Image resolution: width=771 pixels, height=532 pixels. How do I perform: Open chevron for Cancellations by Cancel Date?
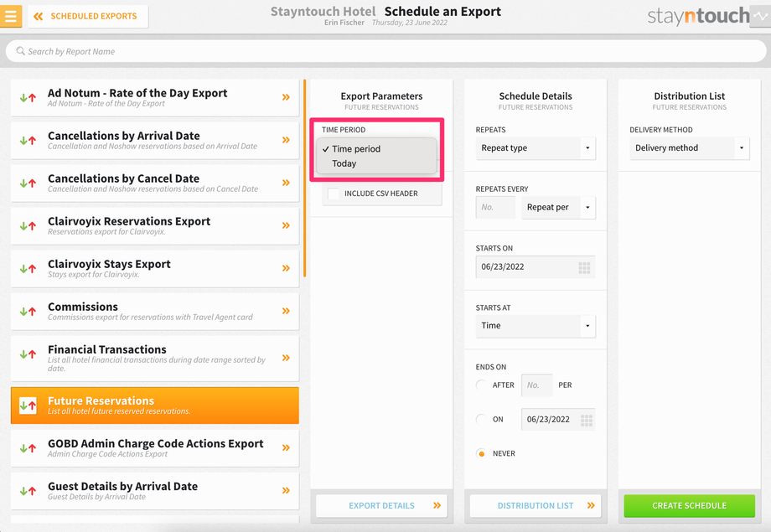pos(286,183)
